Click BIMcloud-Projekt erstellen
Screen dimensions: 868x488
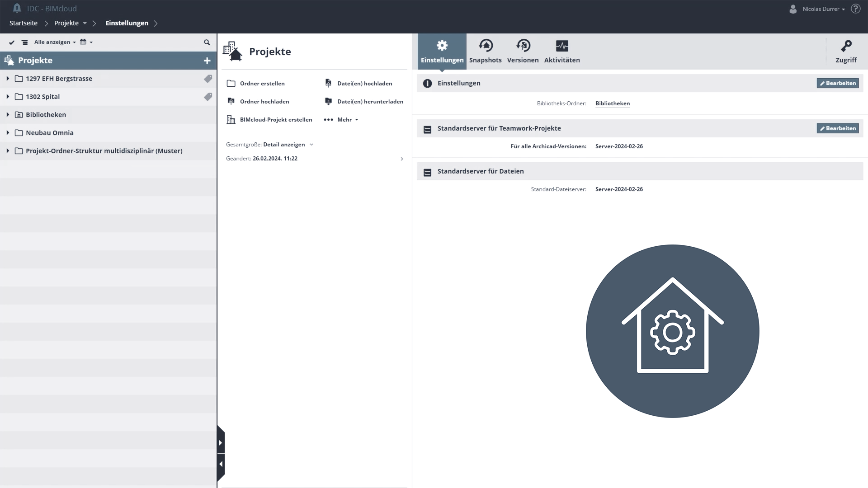pyautogui.click(x=276, y=120)
